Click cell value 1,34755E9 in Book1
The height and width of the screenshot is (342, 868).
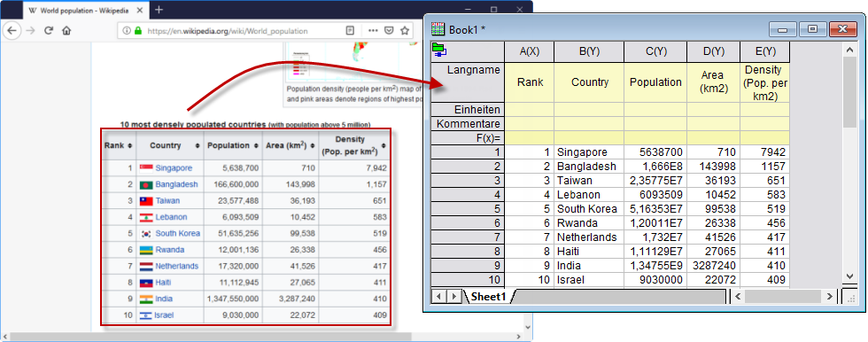pos(655,266)
